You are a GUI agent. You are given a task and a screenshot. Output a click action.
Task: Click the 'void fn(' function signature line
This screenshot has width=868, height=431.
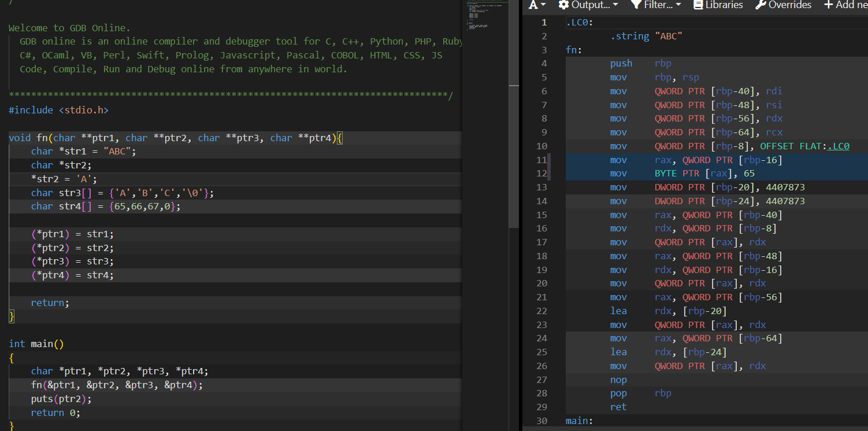(176, 138)
